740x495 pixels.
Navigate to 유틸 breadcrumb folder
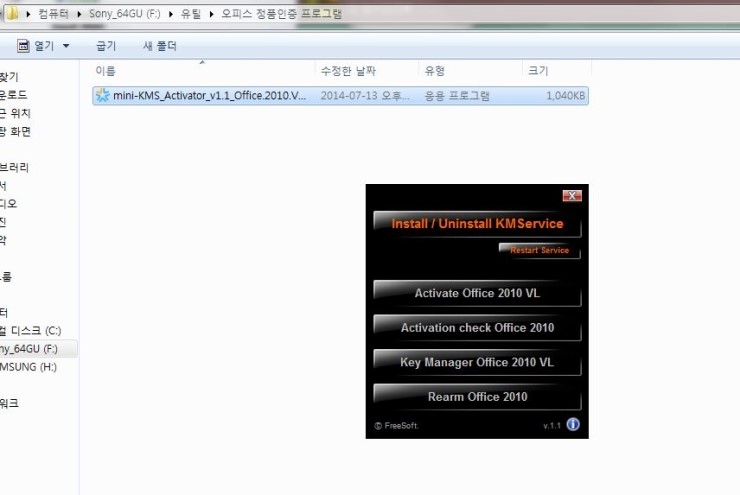click(191, 14)
